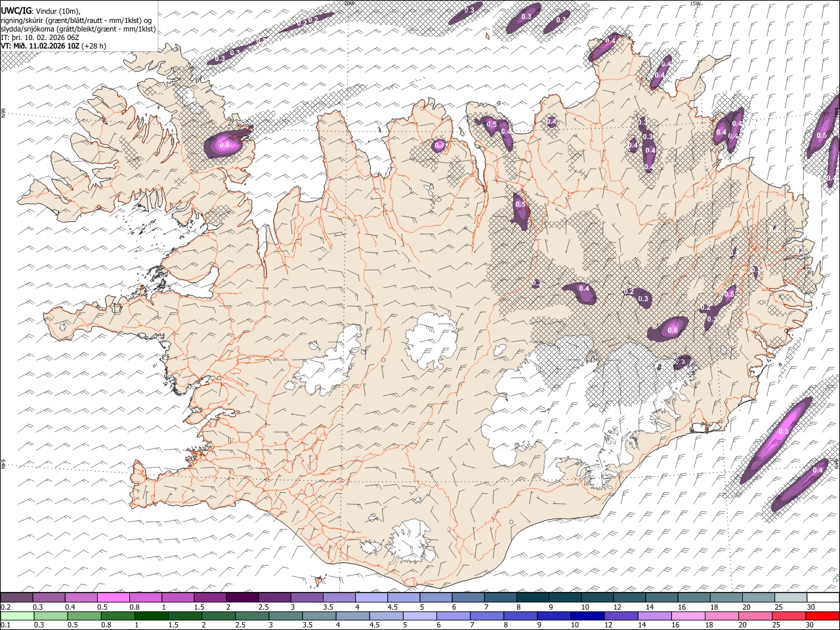Click the '20W' longitude label
Viewport: 840px width, 630px height.
tap(348, 3)
